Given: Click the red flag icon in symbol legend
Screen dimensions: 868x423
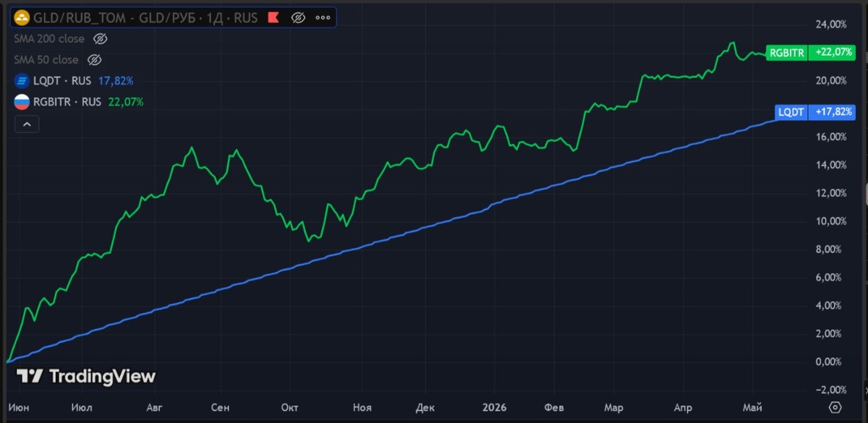Looking at the screenshot, I should click(273, 17).
